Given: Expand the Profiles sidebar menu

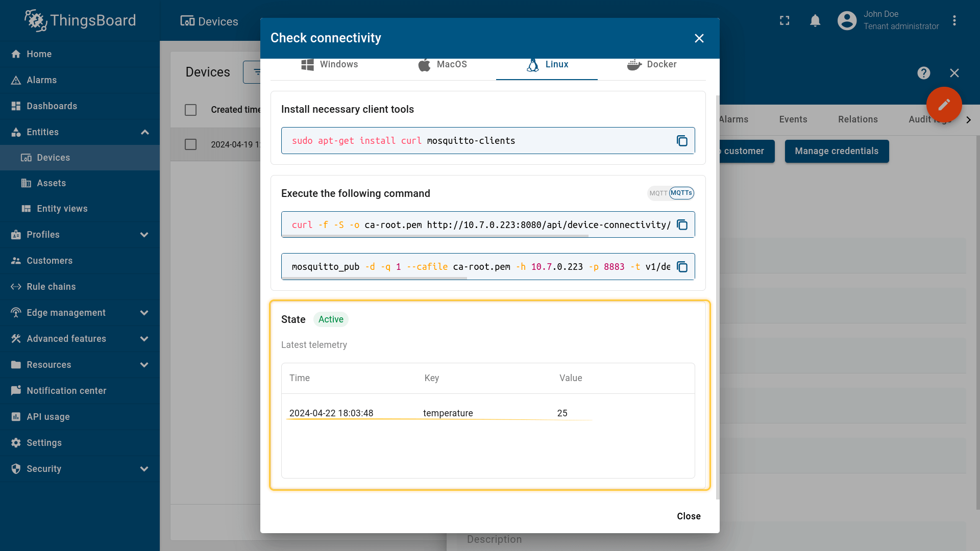Looking at the screenshot, I should (x=144, y=235).
